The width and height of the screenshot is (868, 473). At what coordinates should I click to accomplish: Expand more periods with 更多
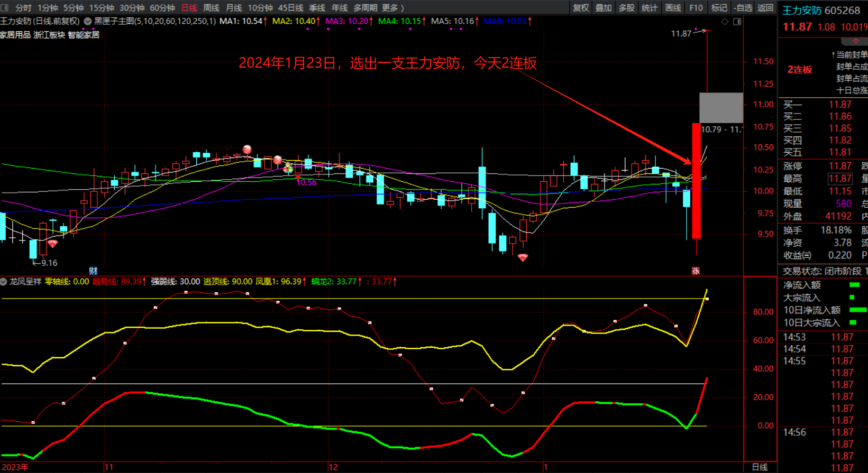pyautogui.click(x=392, y=8)
